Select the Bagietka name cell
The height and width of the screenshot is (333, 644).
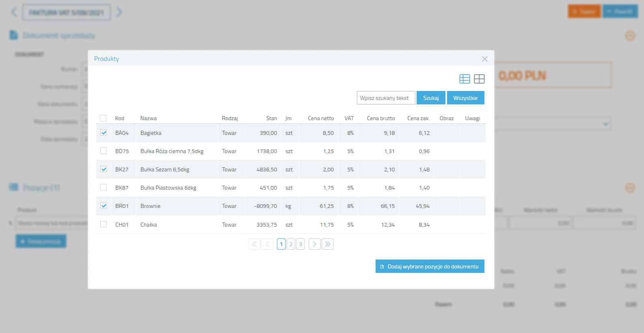click(x=151, y=133)
